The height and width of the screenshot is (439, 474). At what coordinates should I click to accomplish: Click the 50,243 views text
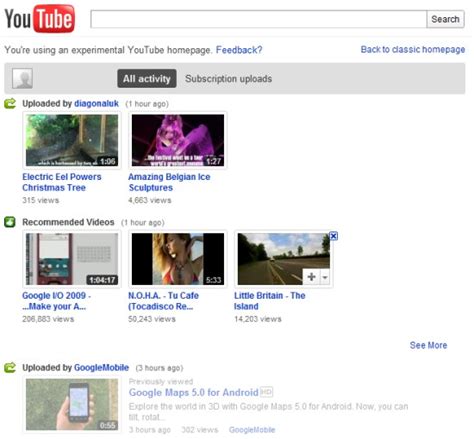coord(152,319)
